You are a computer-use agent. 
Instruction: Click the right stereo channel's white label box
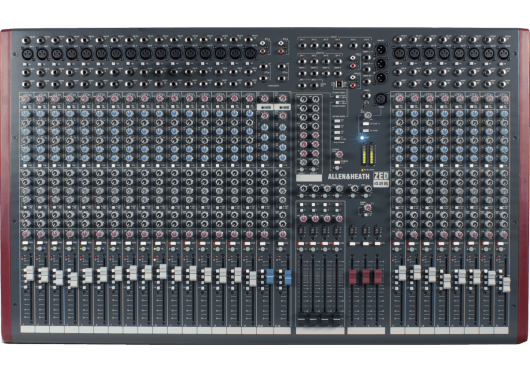click(282, 107)
